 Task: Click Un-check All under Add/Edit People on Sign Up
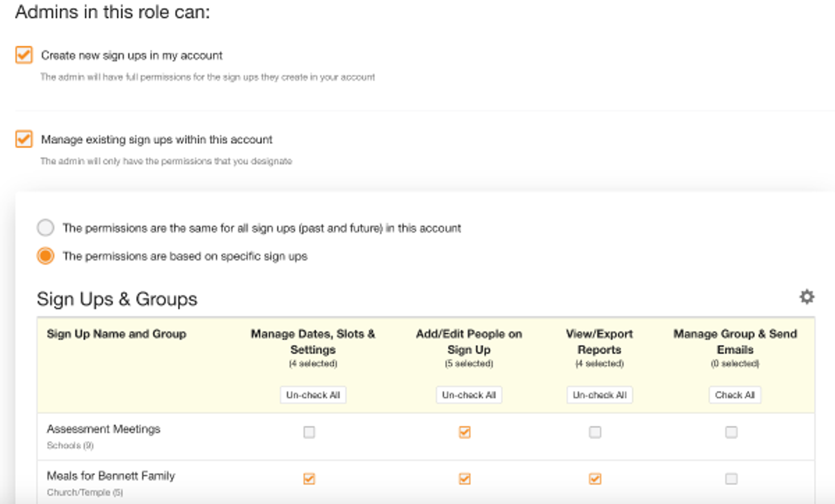coord(469,395)
